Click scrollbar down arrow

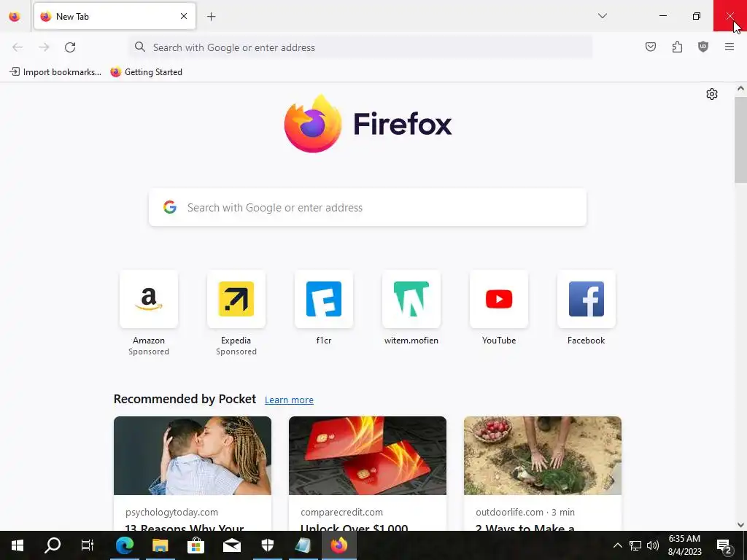pyautogui.click(x=740, y=525)
